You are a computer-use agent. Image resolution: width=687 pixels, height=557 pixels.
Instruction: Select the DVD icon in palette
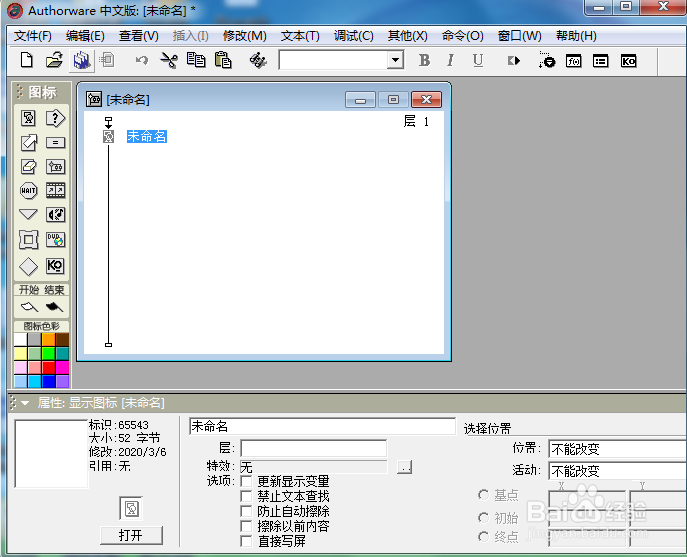56,239
